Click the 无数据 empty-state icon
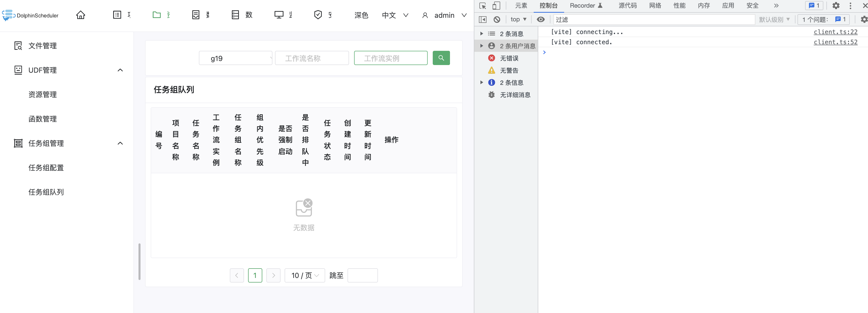This screenshot has height=313, width=868. click(x=304, y=207)
